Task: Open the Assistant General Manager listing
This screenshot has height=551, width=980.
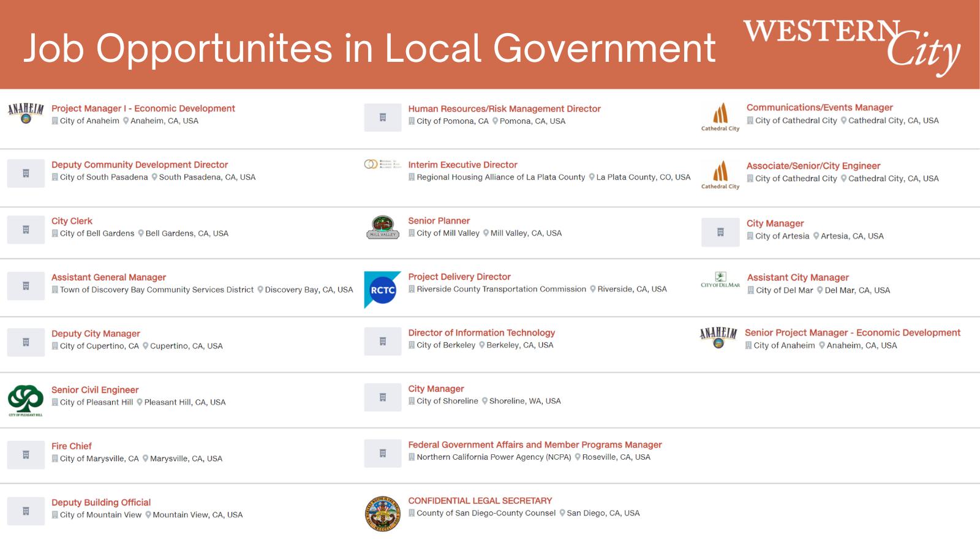Action: 108,277
